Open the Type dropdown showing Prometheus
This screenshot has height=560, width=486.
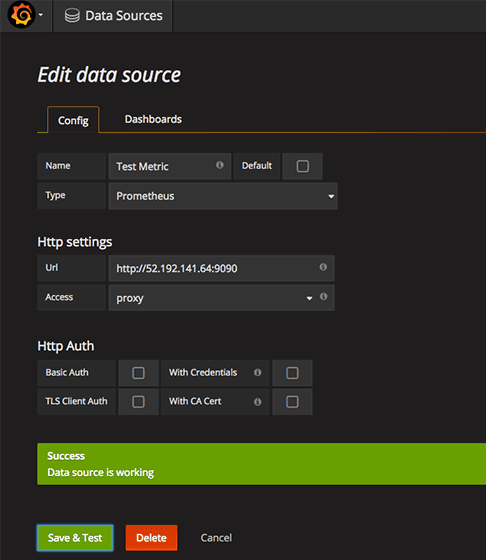(x=223, y=196)
